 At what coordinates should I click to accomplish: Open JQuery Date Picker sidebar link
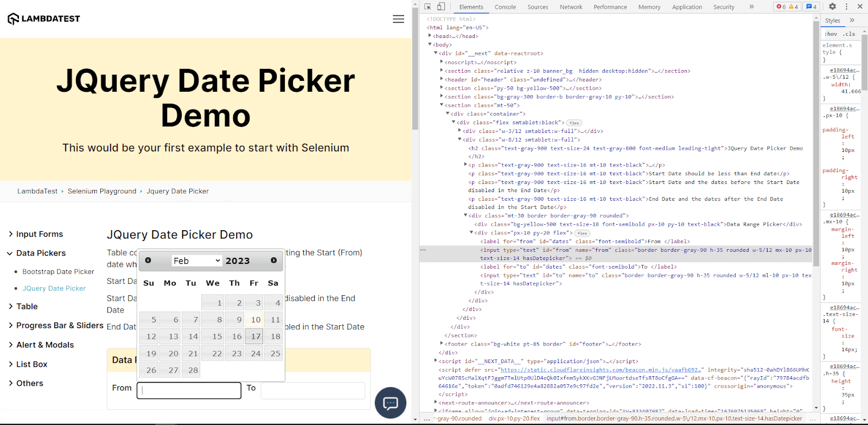pos(54,289)
